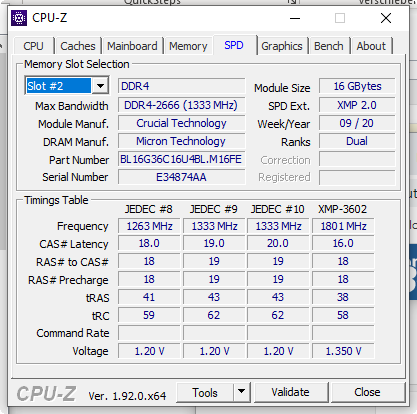Click the Ver. 1.92.0.x64 version text

[127, 396]
